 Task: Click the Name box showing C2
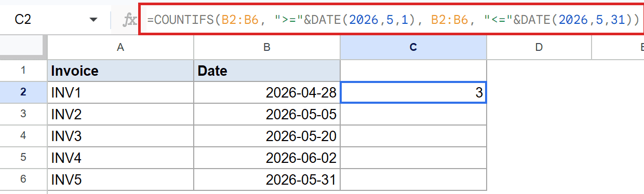56,20
